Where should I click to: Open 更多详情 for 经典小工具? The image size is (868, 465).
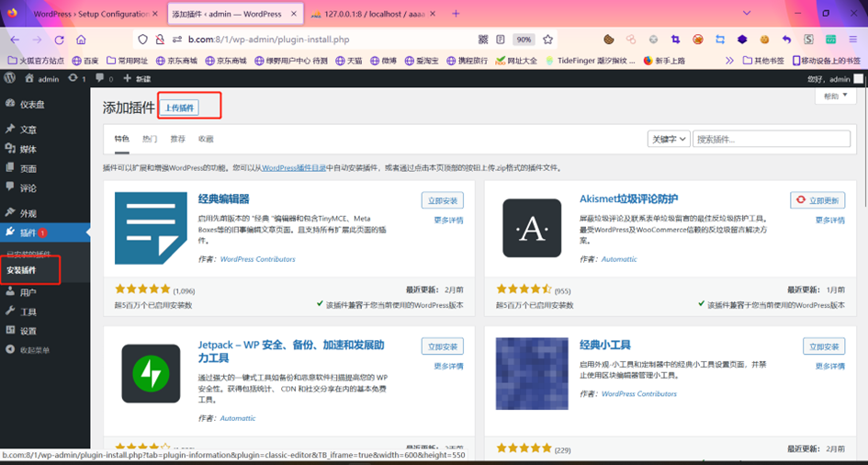(x=830, y=366)
